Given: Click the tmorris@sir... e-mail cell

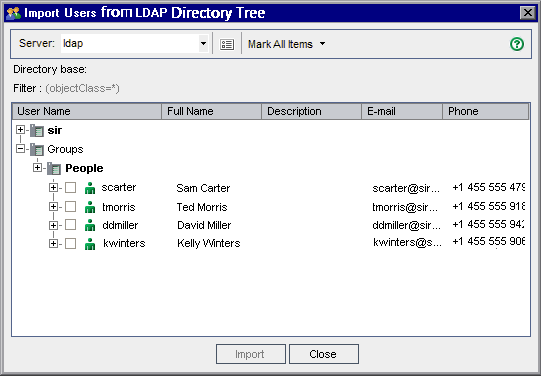Looking at the screenshot, I should coord(405,207).
